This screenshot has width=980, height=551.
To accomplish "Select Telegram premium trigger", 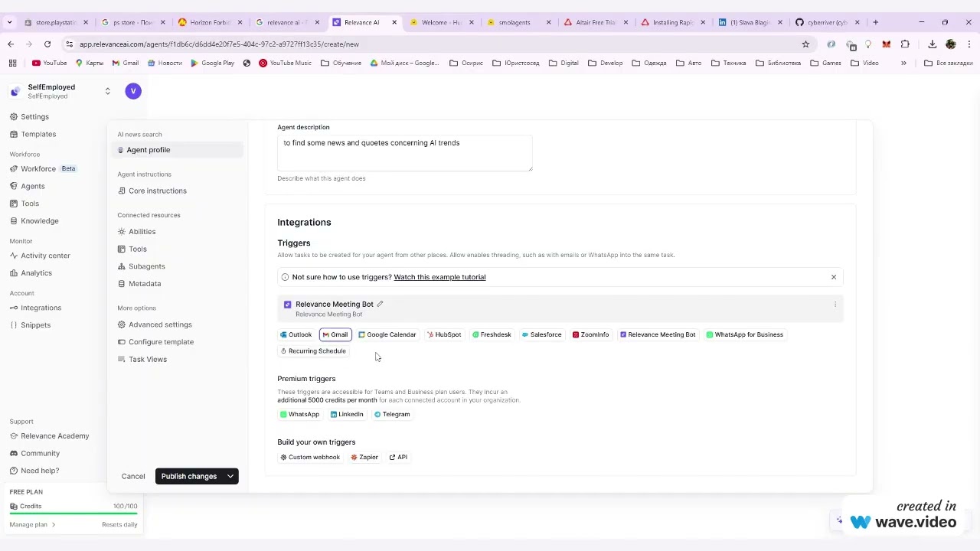I will click(392, 414).
